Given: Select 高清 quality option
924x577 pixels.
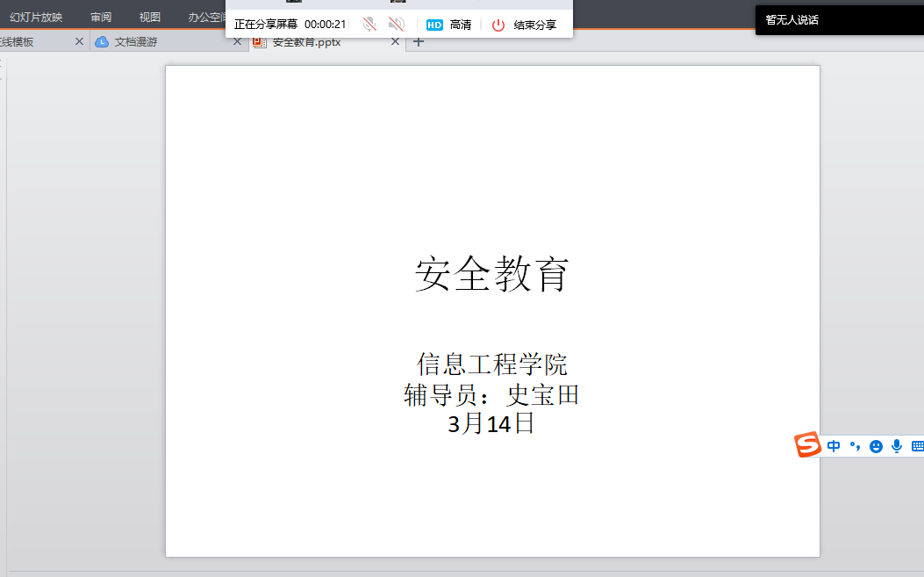Looking at the screenshot, I should point(460,25).
